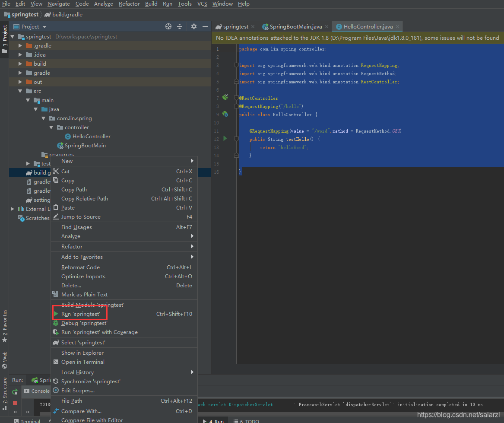Show the Web tool window
Viewport: 504px width, 423px height.
coord(5,359)
